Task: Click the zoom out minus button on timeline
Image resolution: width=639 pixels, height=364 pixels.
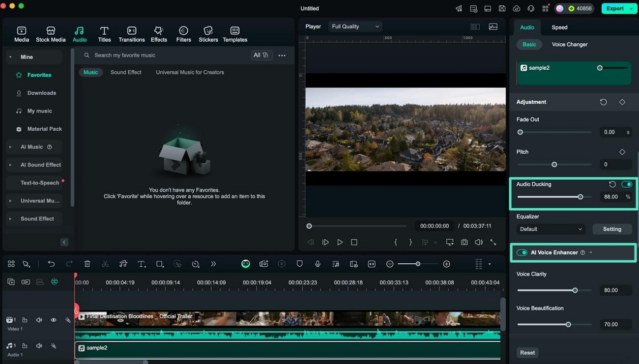Action: click(x=390, y=264)
